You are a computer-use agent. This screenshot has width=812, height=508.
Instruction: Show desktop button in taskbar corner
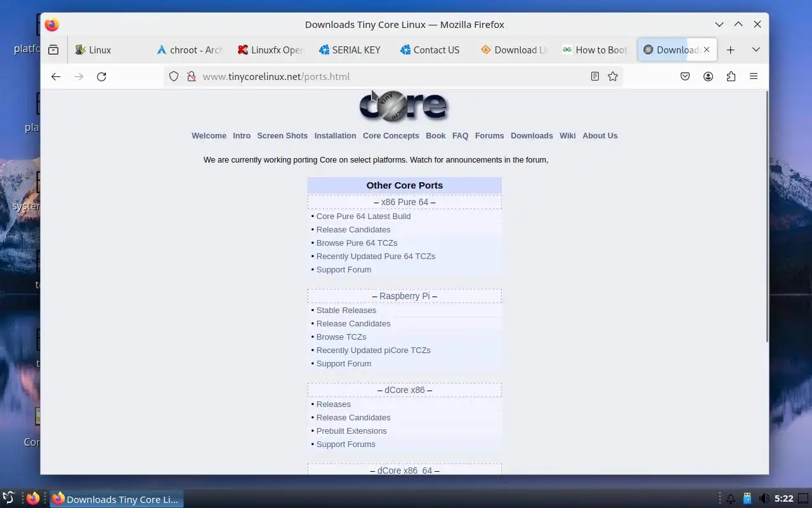click(803, 499)
